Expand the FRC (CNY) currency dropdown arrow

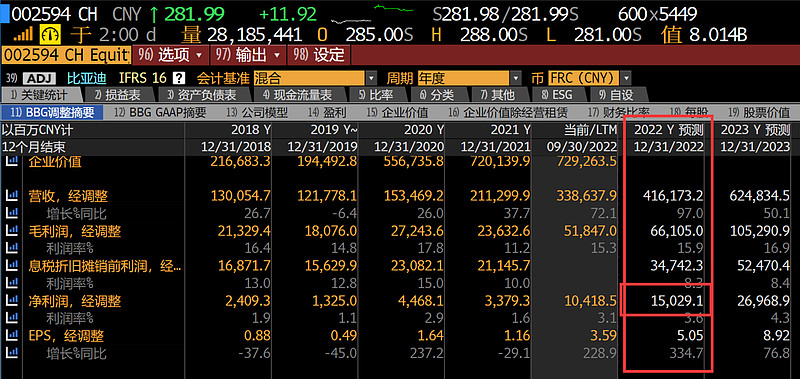point(626,79)
